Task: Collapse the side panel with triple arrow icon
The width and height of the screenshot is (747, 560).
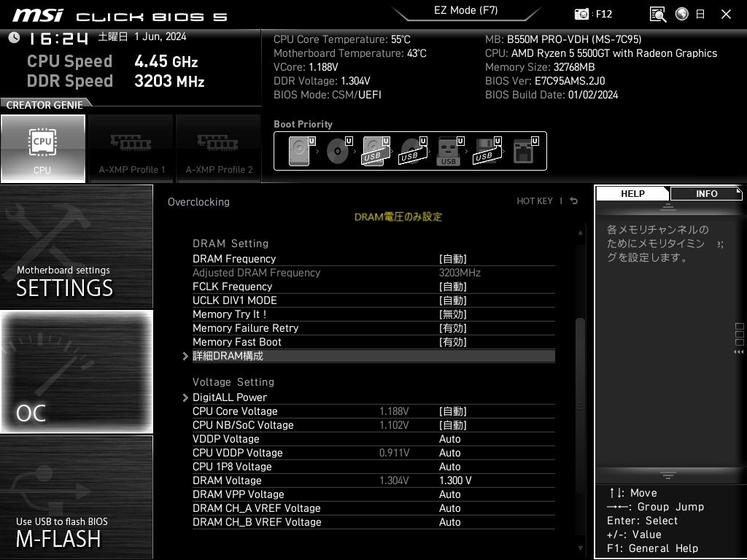Action: [739, 352]
